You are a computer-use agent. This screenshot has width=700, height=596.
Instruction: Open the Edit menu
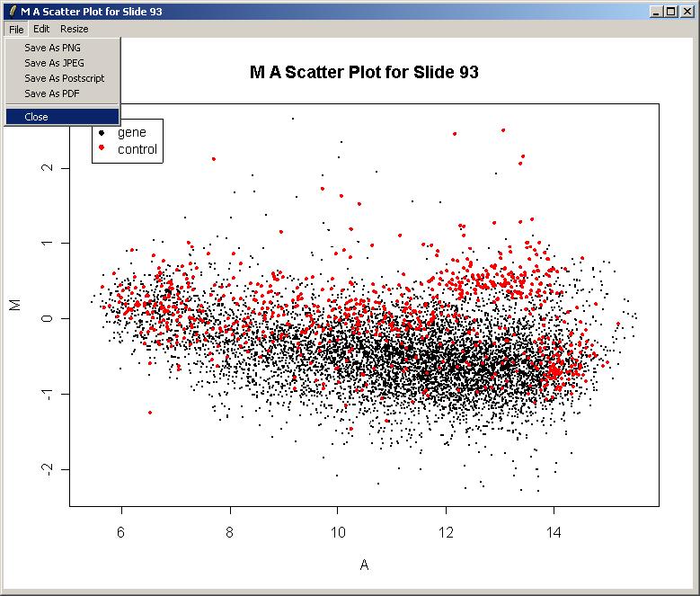pos(41,29)
